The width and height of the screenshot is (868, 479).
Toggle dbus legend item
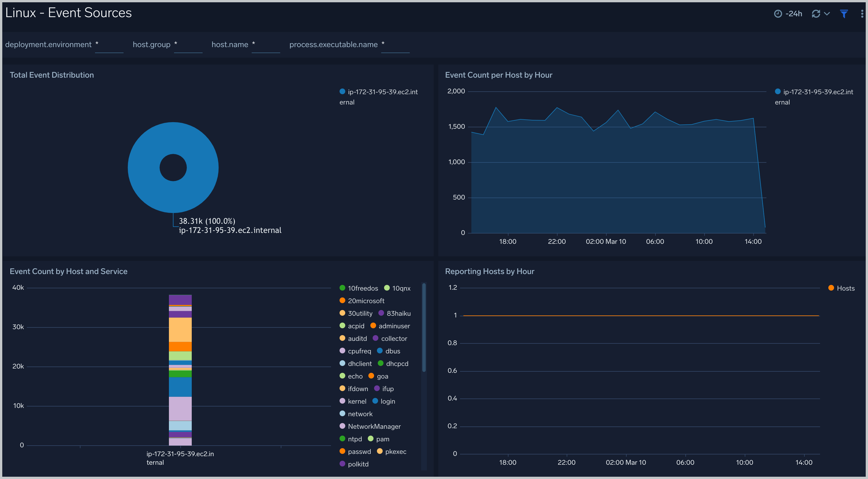(389, 351)
